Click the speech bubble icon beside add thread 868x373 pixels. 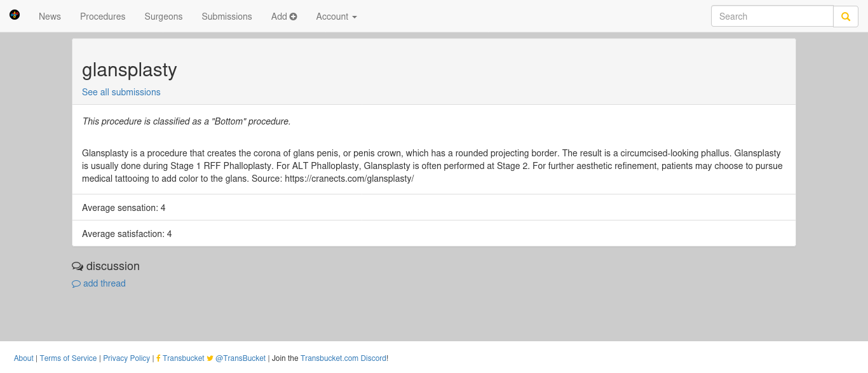(76, 284)
